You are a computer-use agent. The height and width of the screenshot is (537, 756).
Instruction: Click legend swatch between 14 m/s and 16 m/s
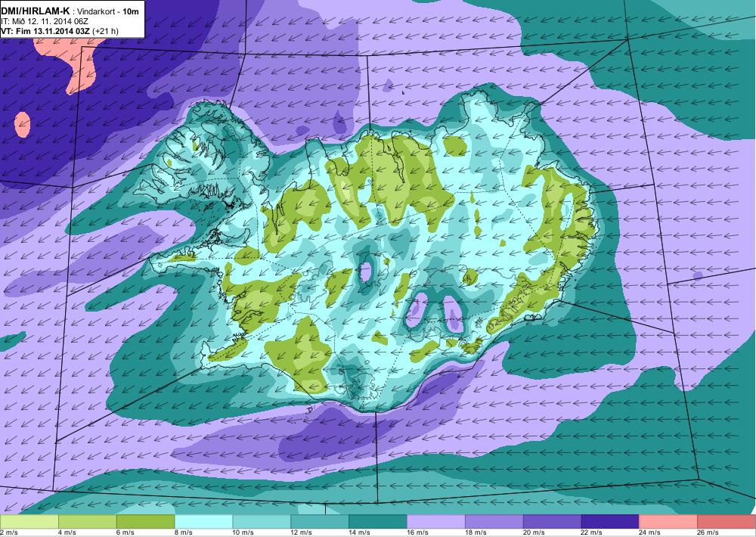(x=378, y=522)
